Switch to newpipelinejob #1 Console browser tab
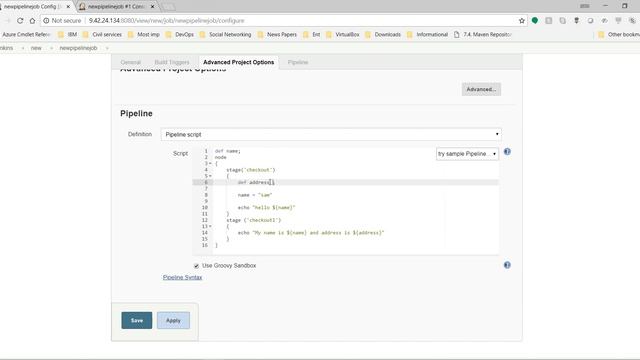 (x=116, y=7)
